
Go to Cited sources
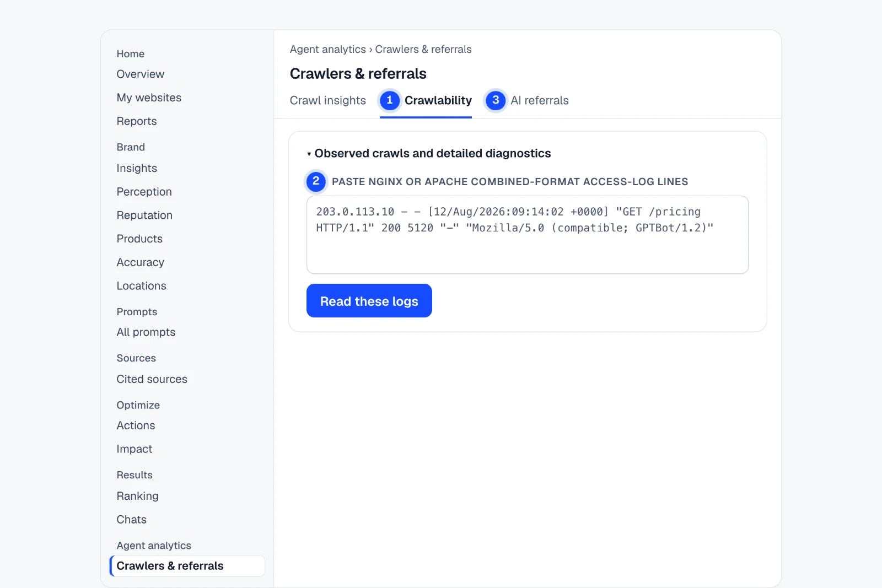pos(152,379)
